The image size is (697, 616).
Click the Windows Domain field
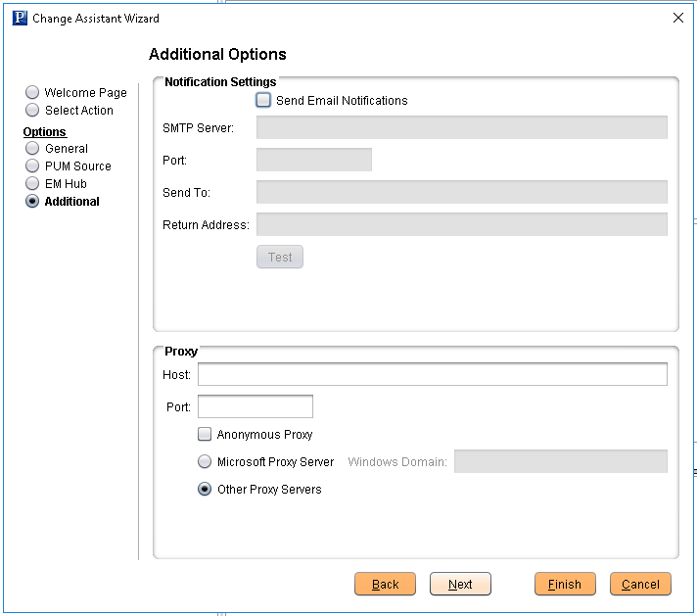pyautogui.click(x=561, y=461)
